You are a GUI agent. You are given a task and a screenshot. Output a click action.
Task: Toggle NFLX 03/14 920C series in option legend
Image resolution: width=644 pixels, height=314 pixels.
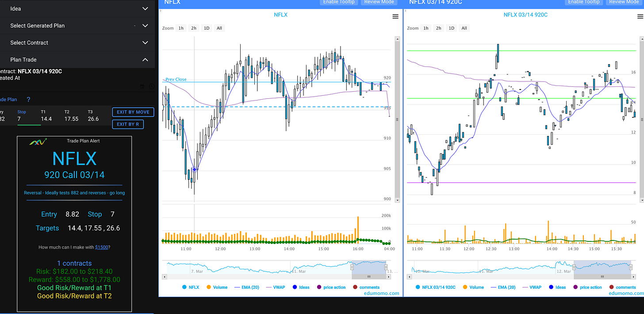[x=436, y=287]
